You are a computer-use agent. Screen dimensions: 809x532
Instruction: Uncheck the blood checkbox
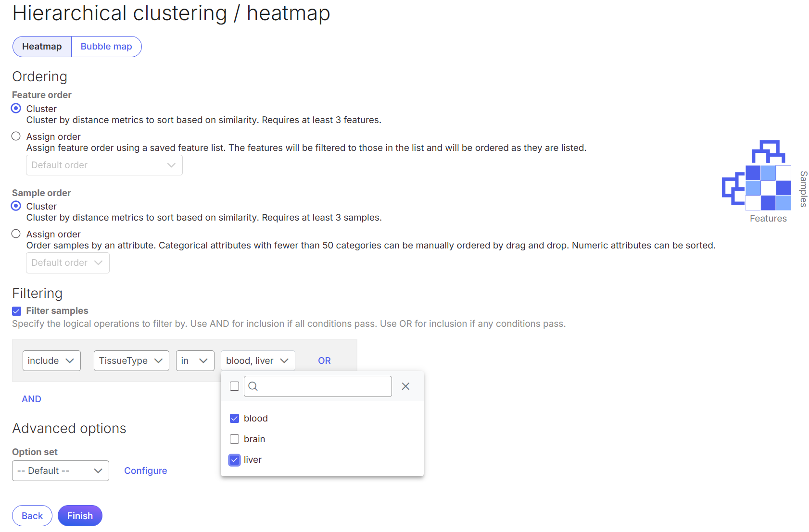234,419
